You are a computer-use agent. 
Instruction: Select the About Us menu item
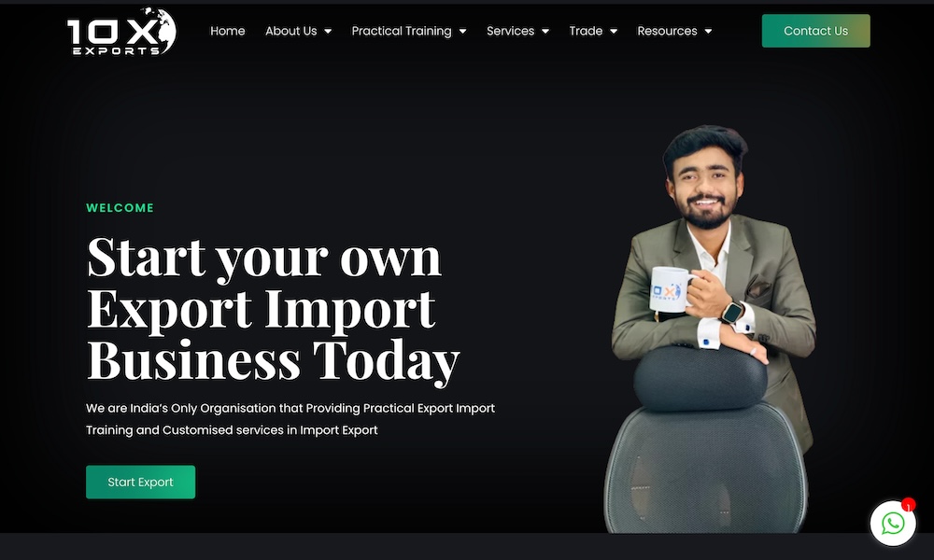click(x=291, y=31)
